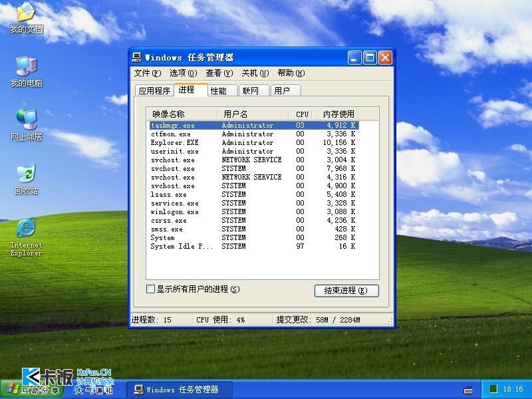Screen dimensions: 532x399
Task: Switch to the 联网 tab
Action: (x=254, y=90)
